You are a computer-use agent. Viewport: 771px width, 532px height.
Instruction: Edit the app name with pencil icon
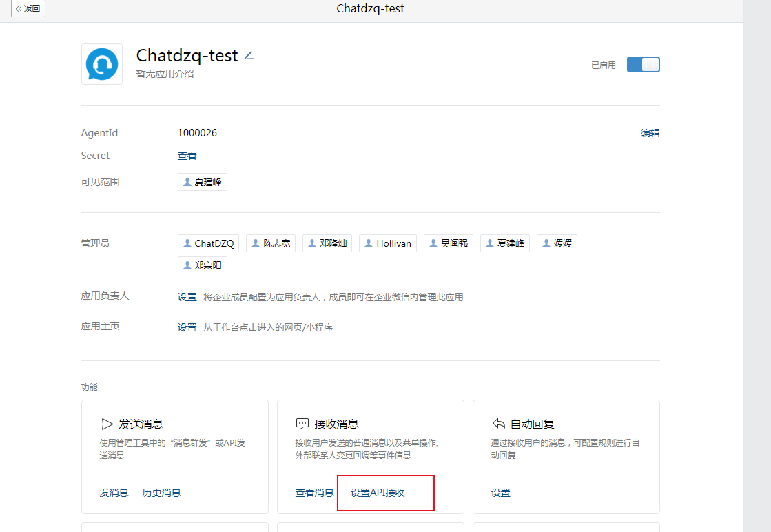point(249,56)
